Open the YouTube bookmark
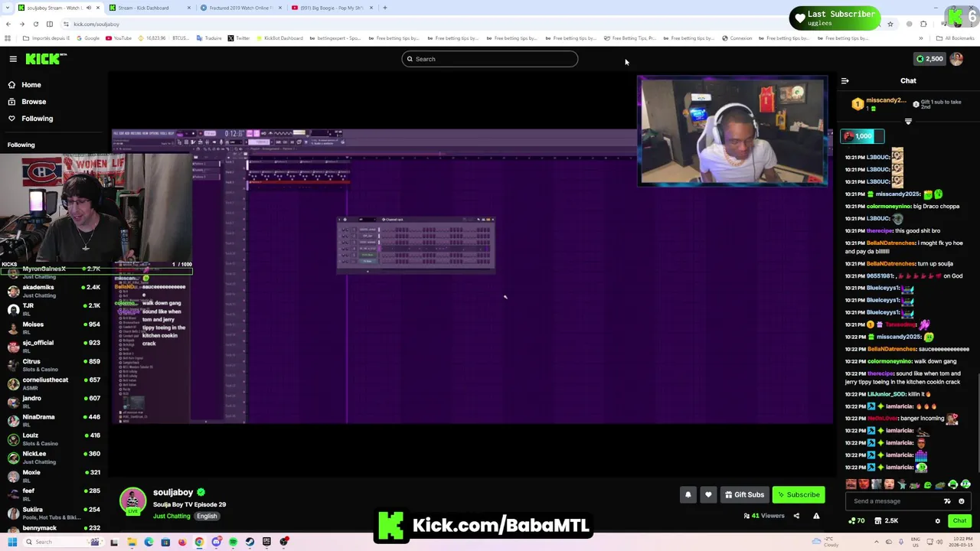 [x=119, y=38]
